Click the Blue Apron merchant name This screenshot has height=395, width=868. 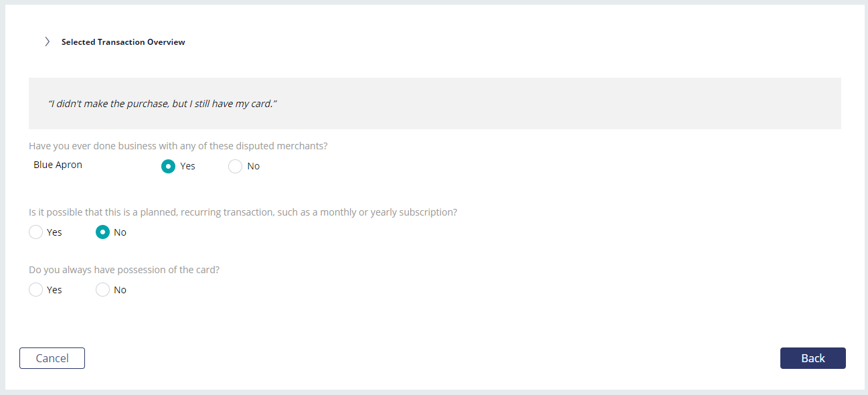click(x=58, y=165)
